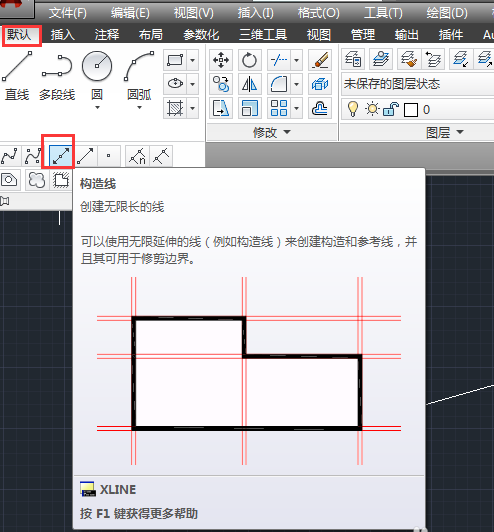Select the Fillet tool
This screenshot has width=494, height=532.
279,84
